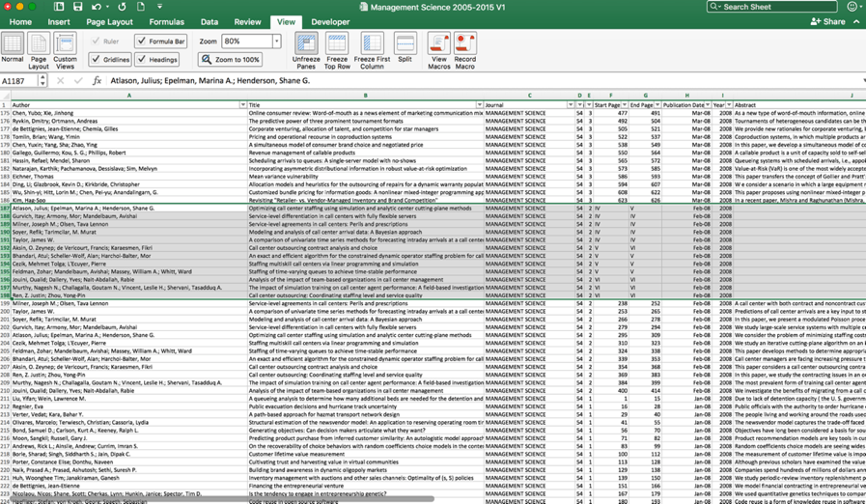Open View Macros
The width and height of the screenshot is (866, 504).
(x=439, y=50)
